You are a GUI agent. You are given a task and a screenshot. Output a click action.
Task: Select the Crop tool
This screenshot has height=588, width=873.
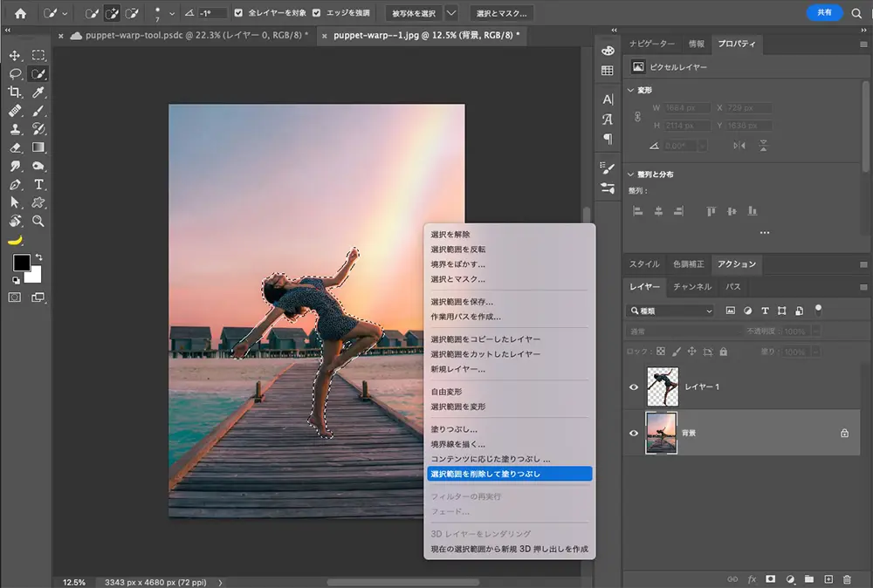click(x=15, y=92)
